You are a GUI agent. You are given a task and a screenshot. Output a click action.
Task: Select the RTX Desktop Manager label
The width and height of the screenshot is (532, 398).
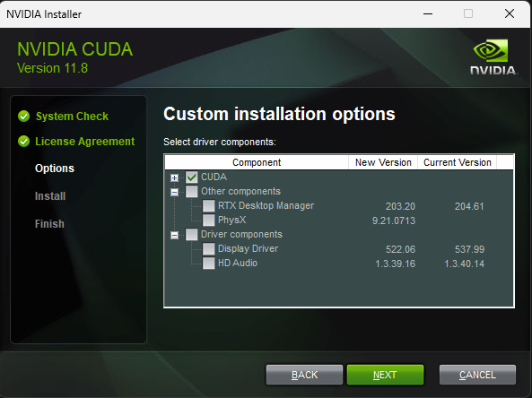pyautogui.click(x=266, y=205)
